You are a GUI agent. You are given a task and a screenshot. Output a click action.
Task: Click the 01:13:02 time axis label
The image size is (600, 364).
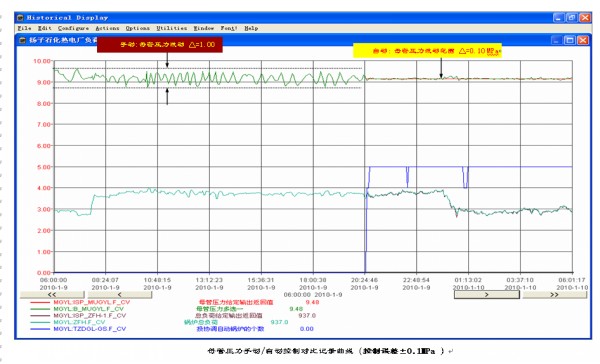[468, 280]
